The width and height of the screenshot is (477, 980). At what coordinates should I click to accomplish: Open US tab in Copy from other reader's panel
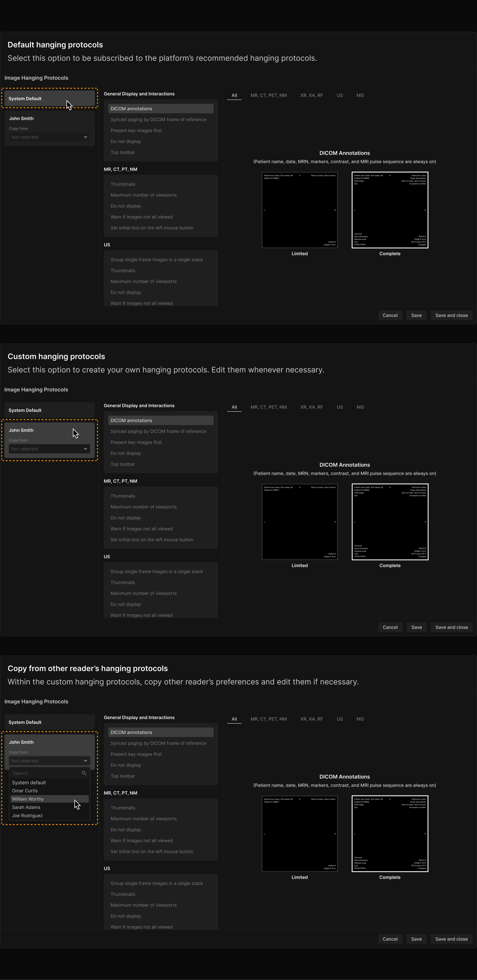[340, 719]
